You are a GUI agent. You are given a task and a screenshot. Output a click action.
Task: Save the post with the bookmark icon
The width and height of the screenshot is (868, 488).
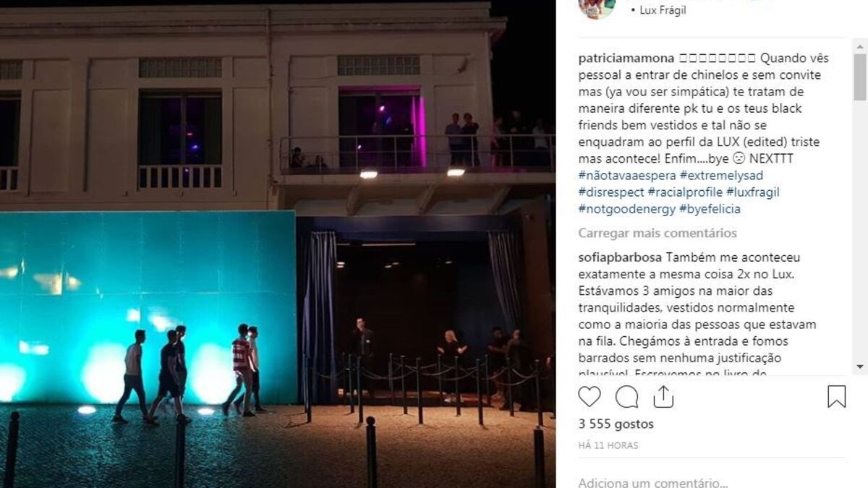pos(836,396)
